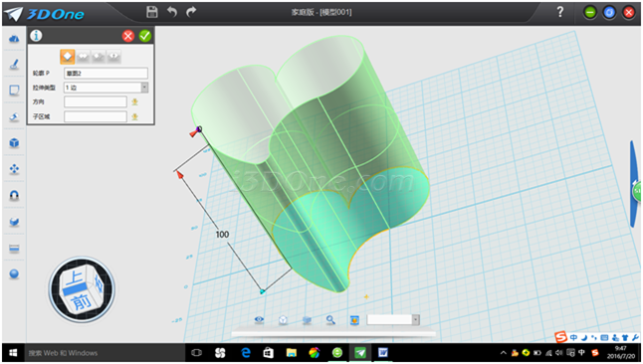Screen dimensions: 643x364
Task: Show hidden system tray icons chevron
Action: coord(504,353)
